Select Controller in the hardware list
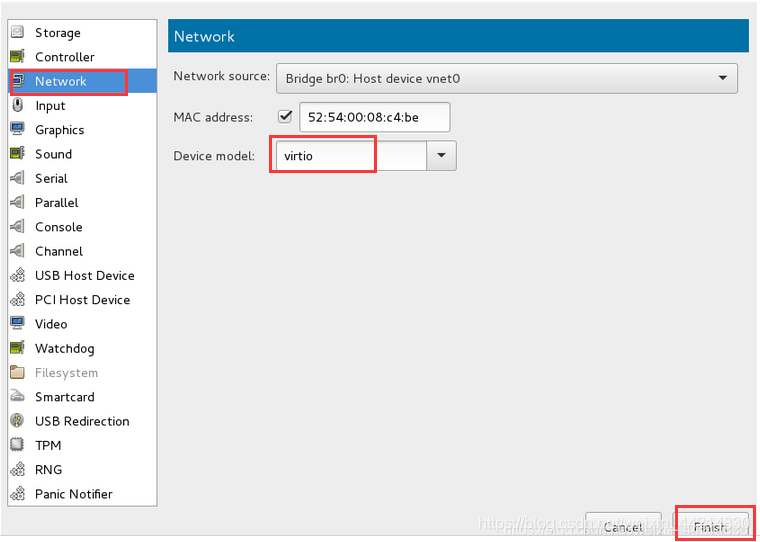Screen dimensions: 760x542 coord(82,57)
